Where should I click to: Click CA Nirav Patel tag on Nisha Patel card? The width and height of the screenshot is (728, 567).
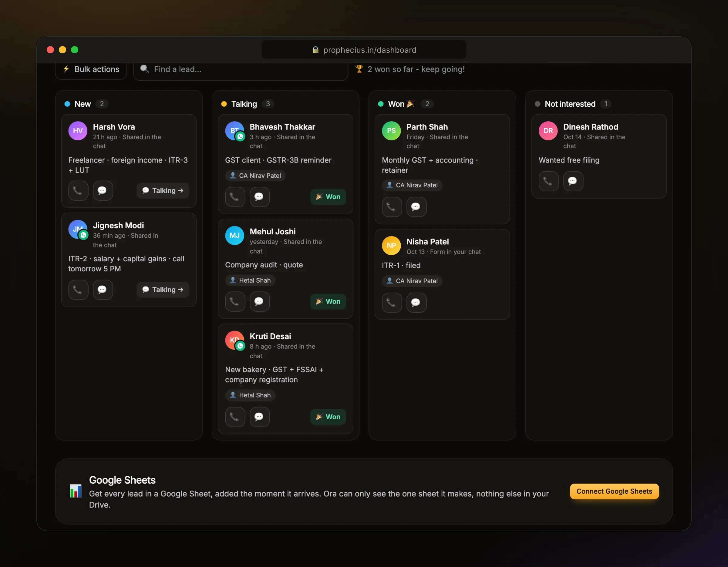tap(412, 281)
